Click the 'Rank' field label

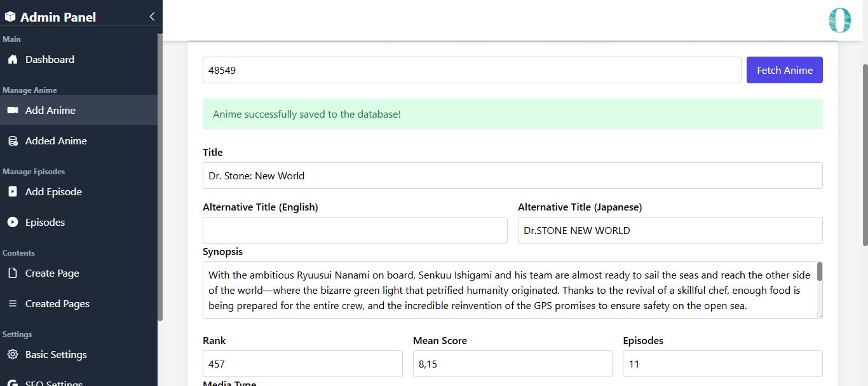point(214,341)
